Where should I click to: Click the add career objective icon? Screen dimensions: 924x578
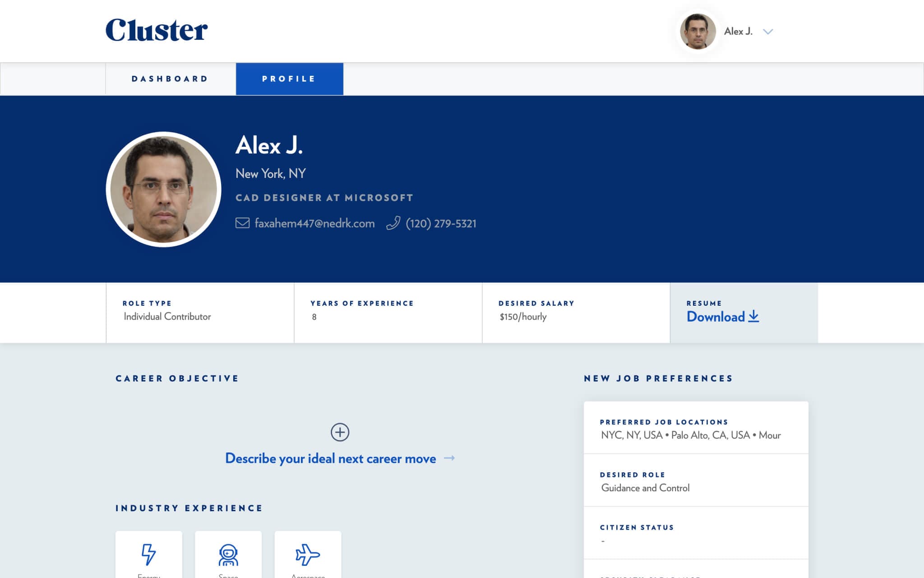(x=339, y=432)
